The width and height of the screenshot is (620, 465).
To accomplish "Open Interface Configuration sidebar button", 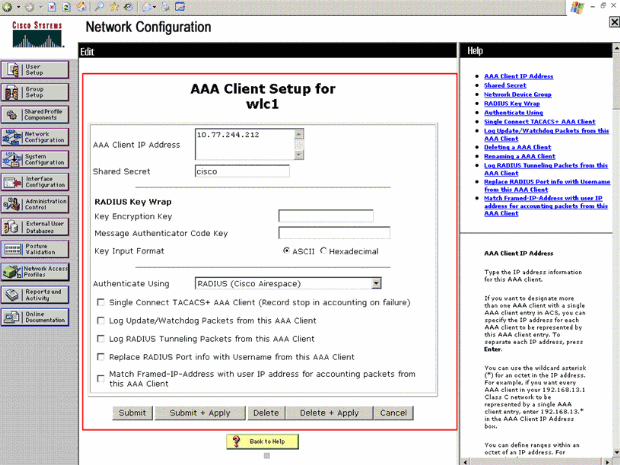I will [35, 182].
